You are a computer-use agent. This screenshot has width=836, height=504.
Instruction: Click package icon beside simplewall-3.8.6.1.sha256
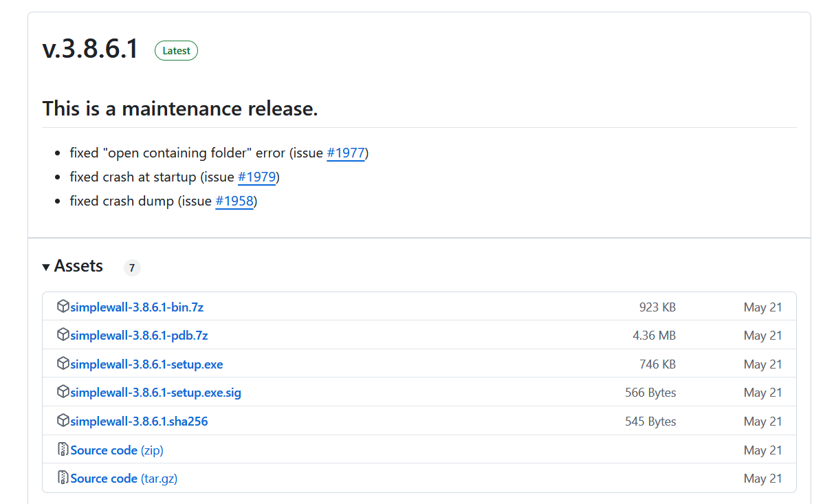63,421
